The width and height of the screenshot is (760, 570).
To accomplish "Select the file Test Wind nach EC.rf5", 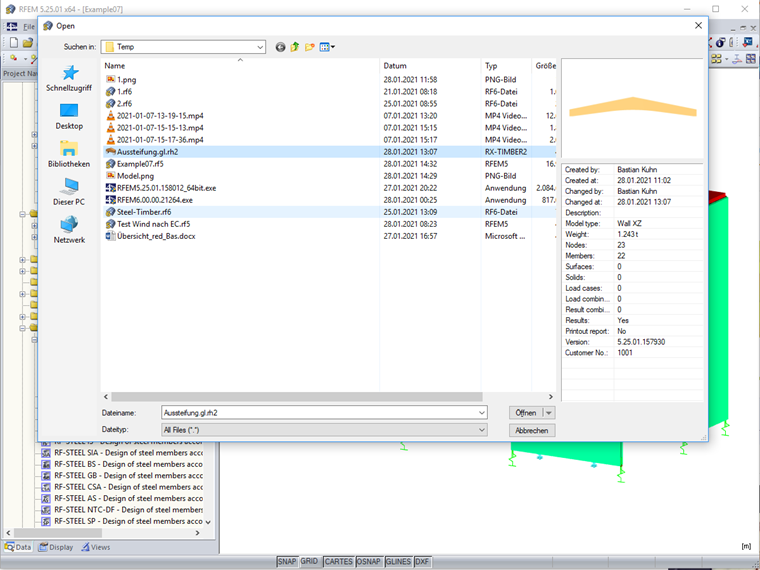I will click(x=153, y=224).
